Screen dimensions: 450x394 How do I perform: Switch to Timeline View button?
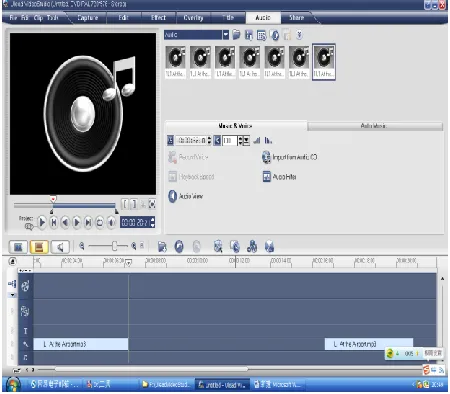click(39, 247)
